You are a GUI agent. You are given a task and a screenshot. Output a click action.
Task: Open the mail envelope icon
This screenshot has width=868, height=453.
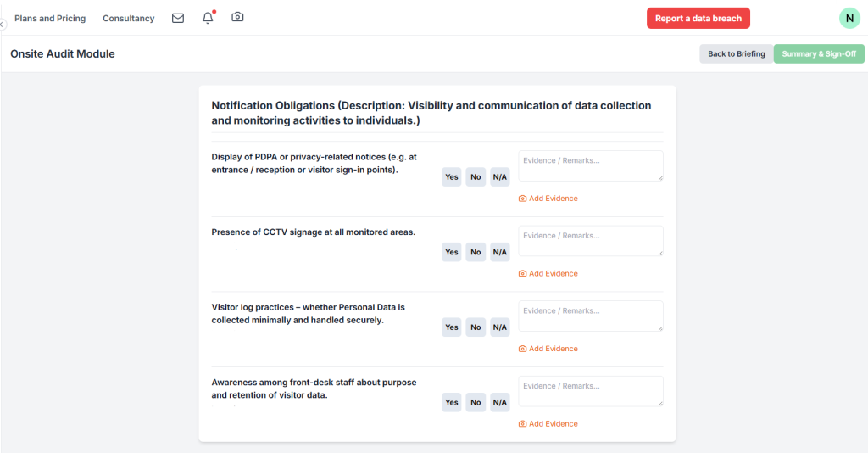tap(178, 18)
